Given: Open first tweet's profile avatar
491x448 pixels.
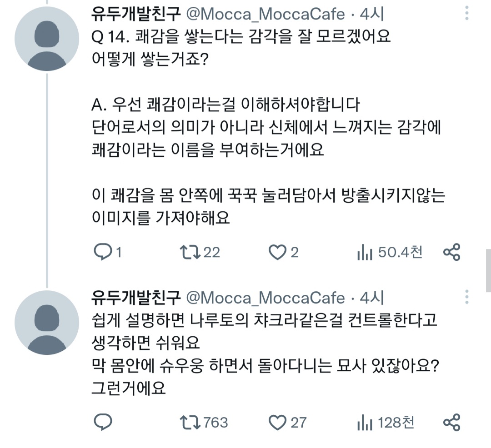Looking at the screenshot, I should pyautogui.click(x=47, y=39).
